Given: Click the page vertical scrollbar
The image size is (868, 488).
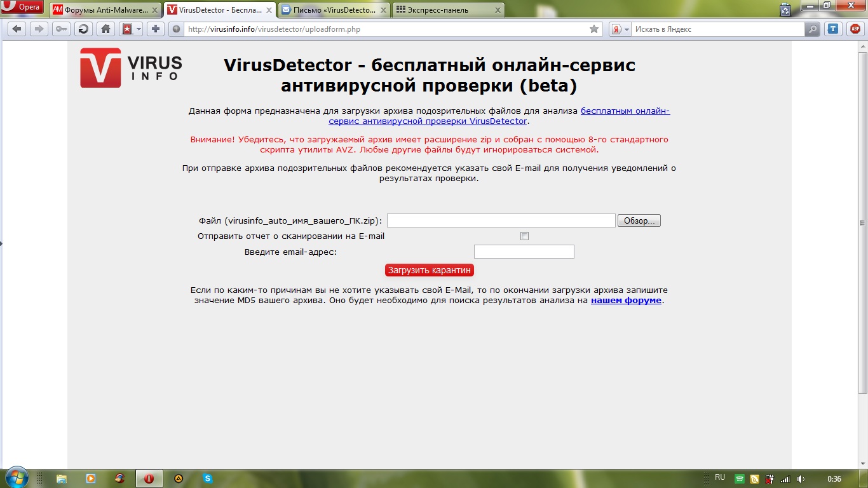Looking at the screenshot, I should click(862, 222).
